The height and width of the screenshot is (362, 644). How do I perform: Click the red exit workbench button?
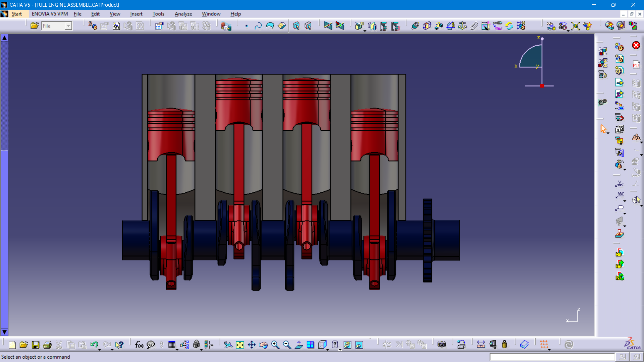click(636, 45)
